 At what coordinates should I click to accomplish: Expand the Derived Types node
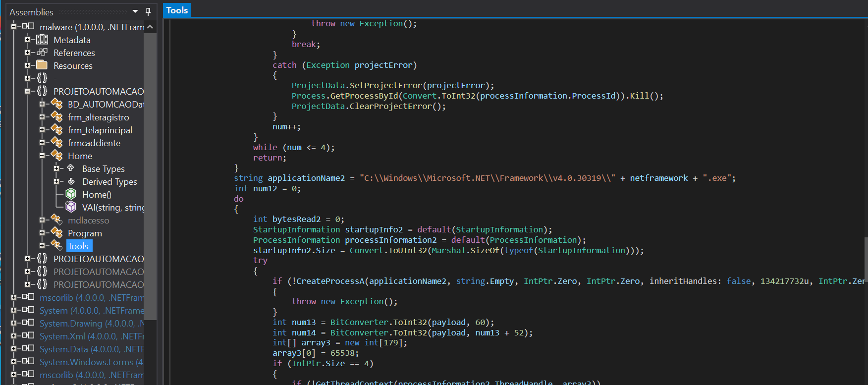pyautogui.click(x=56, y=181)
